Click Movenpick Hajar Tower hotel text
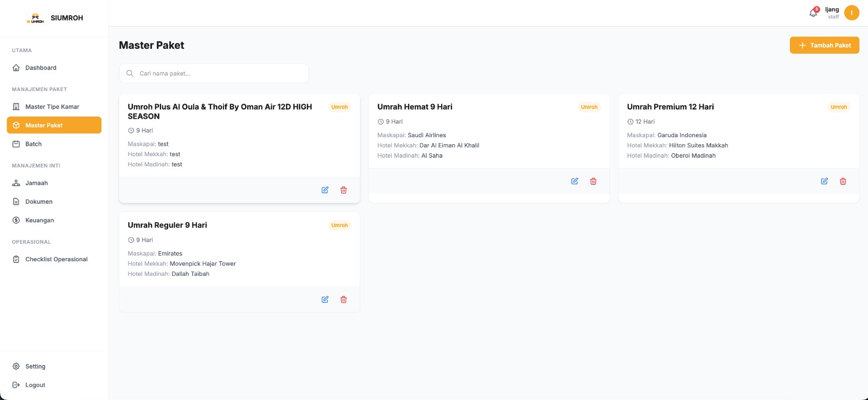This screenshot has height=400, width=868. (203, 264)
